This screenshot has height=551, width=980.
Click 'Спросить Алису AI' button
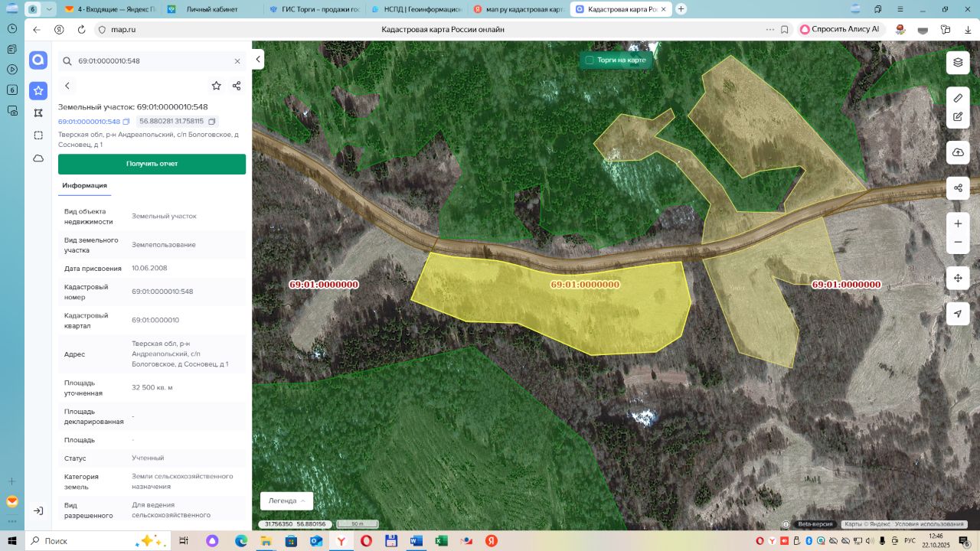click(x=840, y=29)
